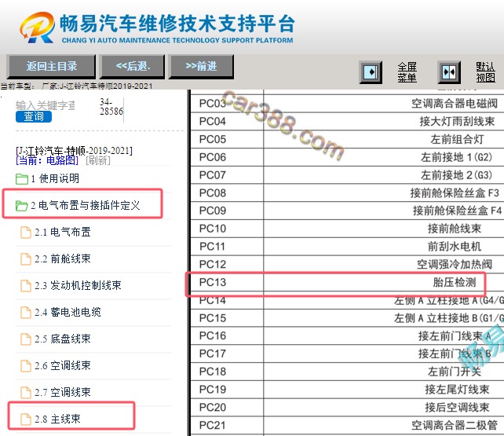
Task: Click the 空调离合器电磁阀 cell
Action: (x=455, y=104)
